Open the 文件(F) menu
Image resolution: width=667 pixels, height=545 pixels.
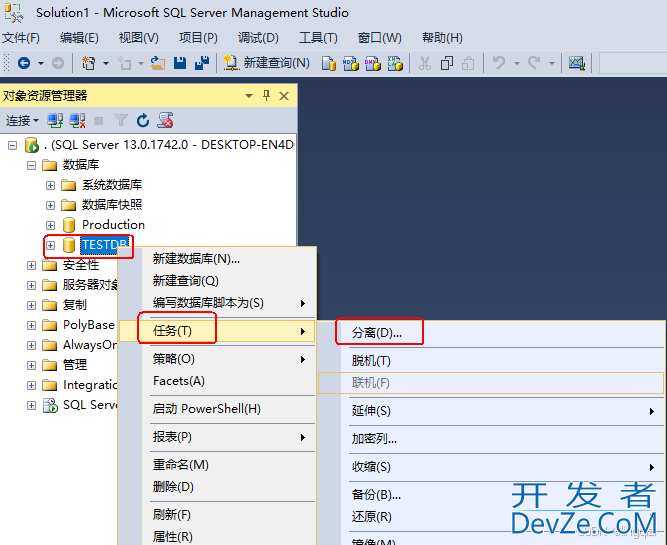coord(21,38)
